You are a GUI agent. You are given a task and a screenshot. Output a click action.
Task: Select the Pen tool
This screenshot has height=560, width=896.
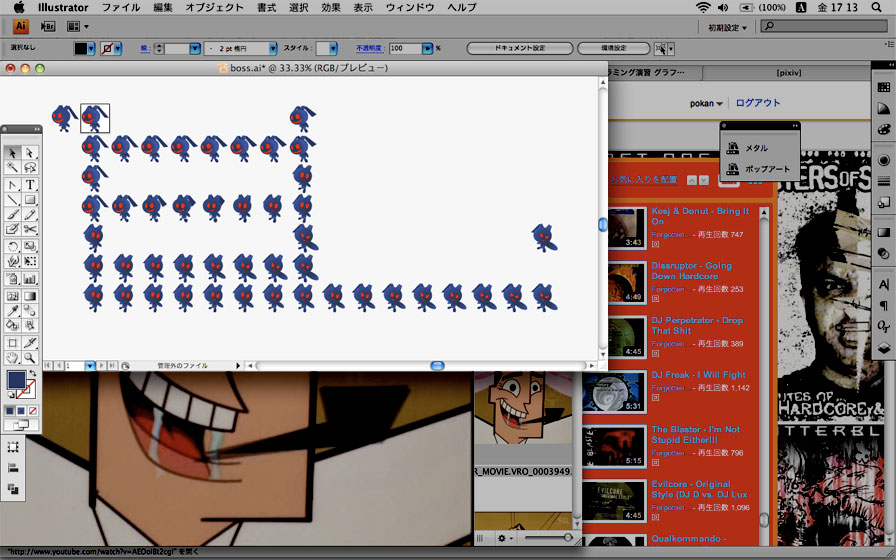click(13, 185)
